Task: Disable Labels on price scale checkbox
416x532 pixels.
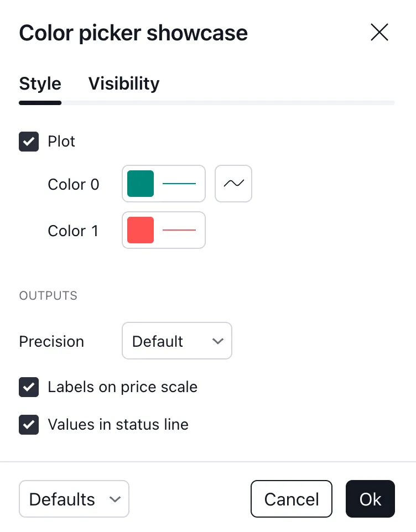Action: click(29, 387)
